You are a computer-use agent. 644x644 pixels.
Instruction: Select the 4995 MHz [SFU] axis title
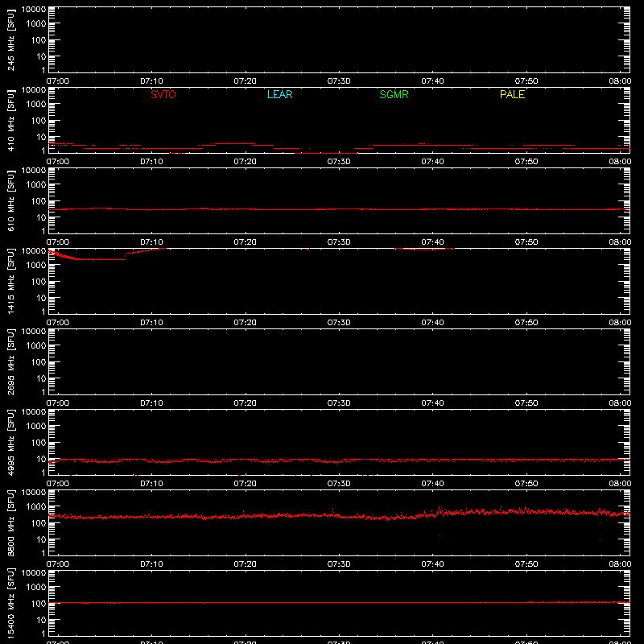point(10,442)
